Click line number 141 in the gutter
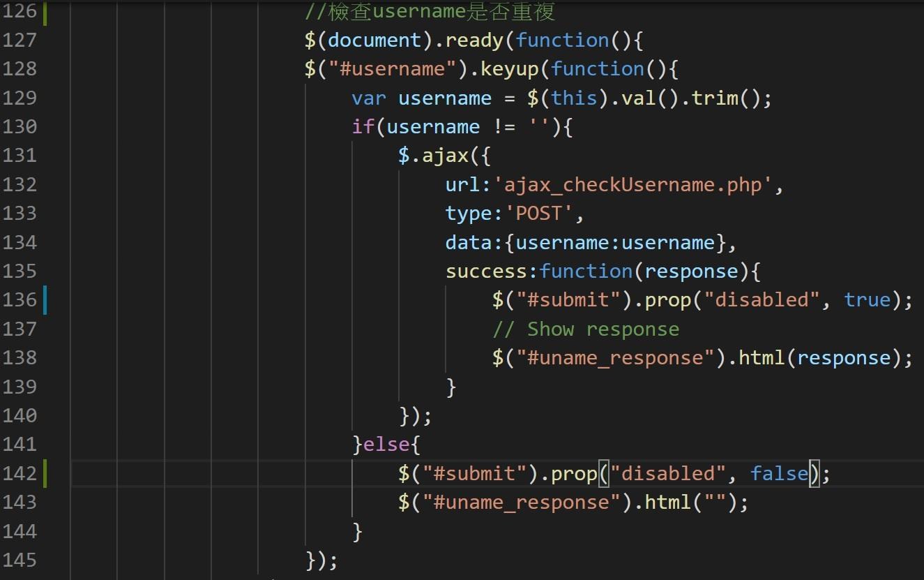 click(19, 444)
